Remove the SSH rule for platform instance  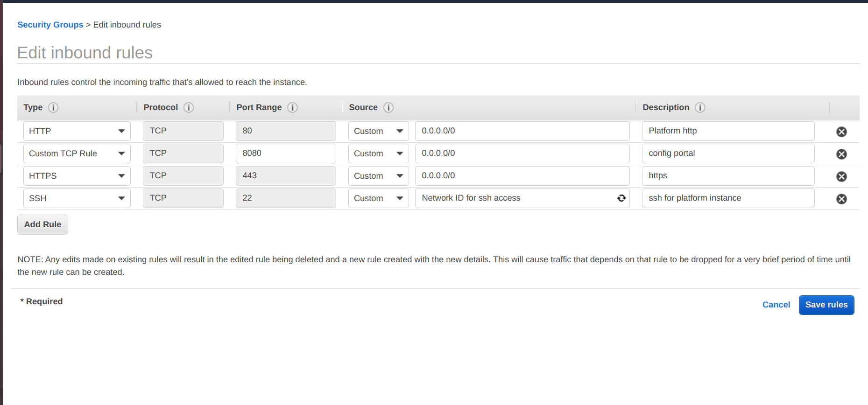point(841,199)
